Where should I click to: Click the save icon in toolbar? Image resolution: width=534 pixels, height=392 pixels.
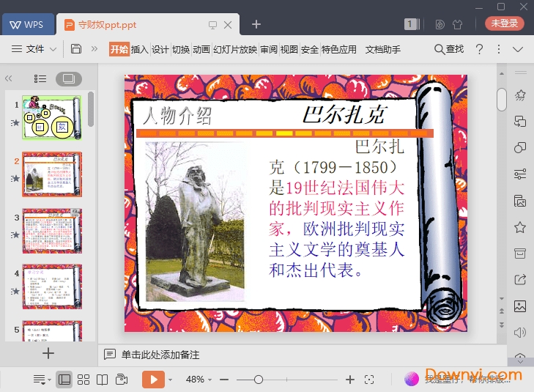point(76,49)
